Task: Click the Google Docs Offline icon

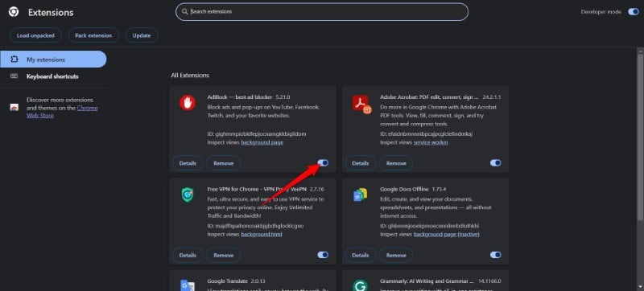Action: 360,195
